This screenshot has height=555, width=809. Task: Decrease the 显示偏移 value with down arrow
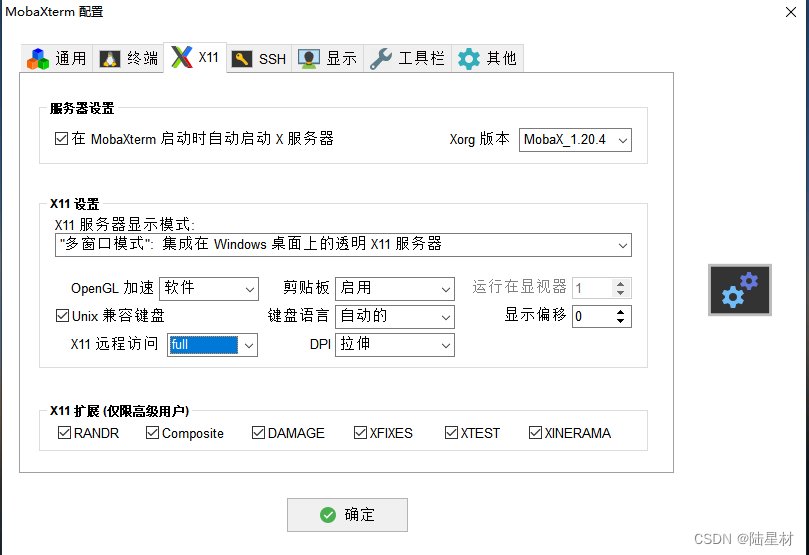tap(620, 321)
